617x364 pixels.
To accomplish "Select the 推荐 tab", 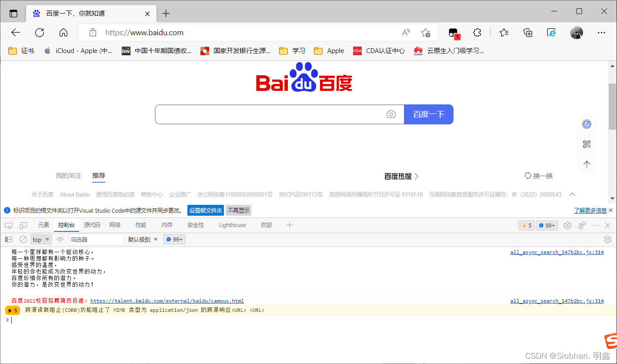I will pos(99,176).
